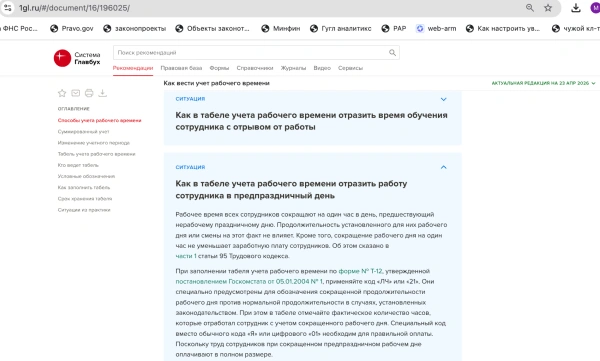Click the browser address bar URL
This screenshot has height=361, width=600.
tap(75, 8)
